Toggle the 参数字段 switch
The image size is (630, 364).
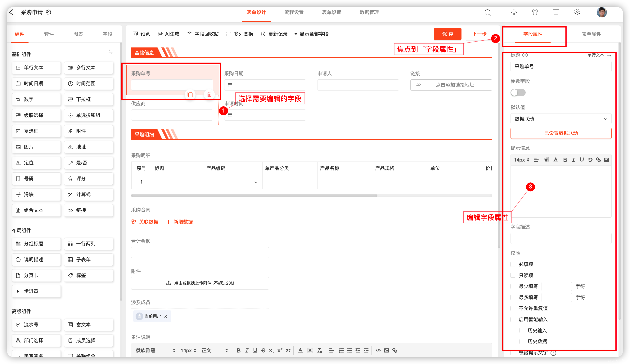click(518, 93)
